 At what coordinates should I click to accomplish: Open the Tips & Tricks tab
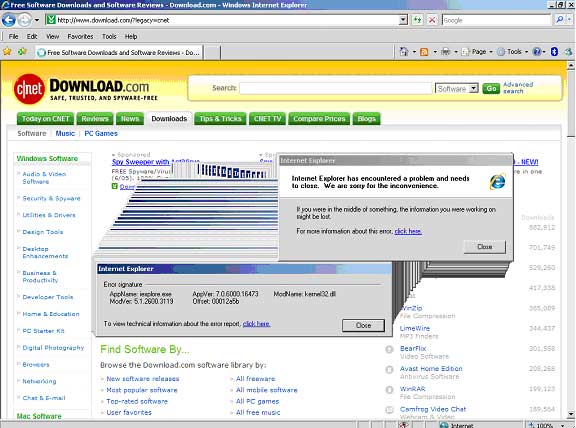220,119
